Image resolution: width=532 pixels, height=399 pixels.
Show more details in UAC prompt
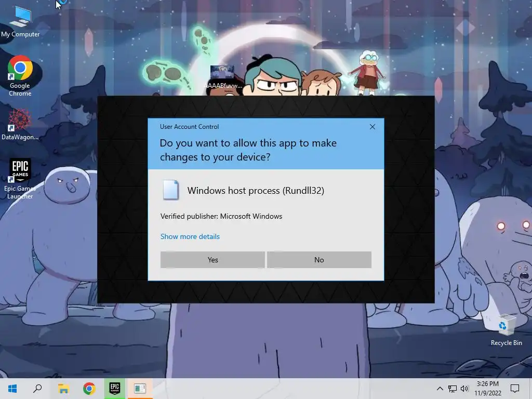190,236
